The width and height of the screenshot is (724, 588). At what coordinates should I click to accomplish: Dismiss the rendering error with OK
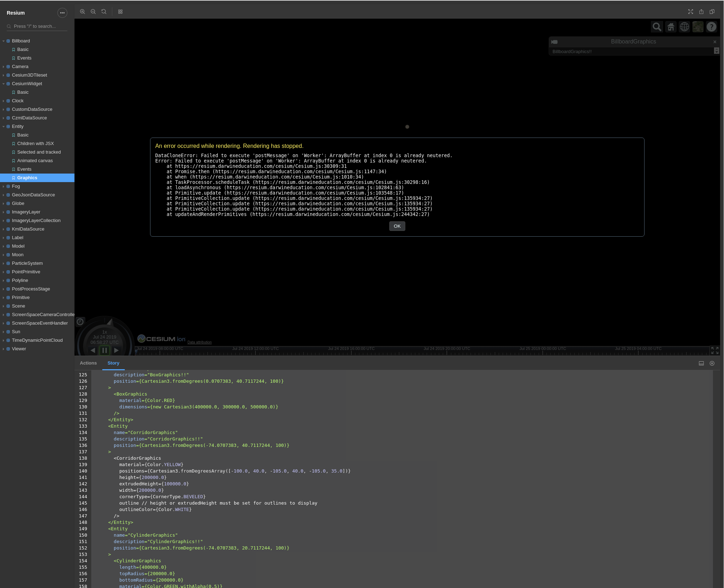[397, 226]
